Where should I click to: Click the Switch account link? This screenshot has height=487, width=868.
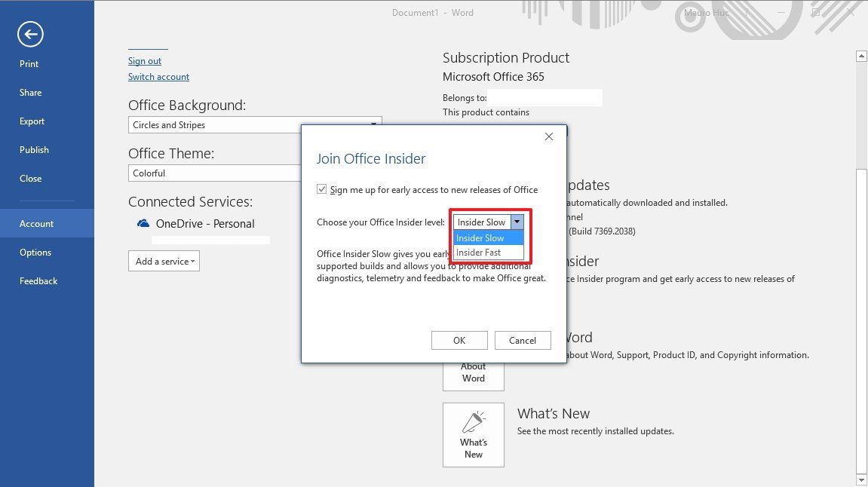(x=158, y=76)
